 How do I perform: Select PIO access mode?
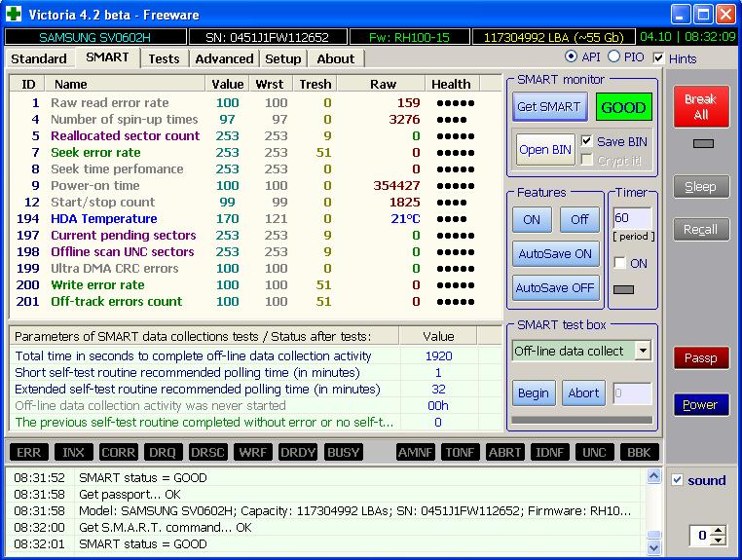(x=613, y=56)
